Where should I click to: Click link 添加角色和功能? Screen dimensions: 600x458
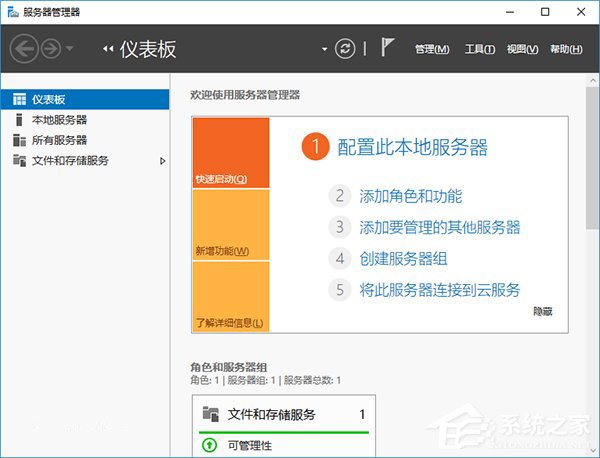pos(411,196)
